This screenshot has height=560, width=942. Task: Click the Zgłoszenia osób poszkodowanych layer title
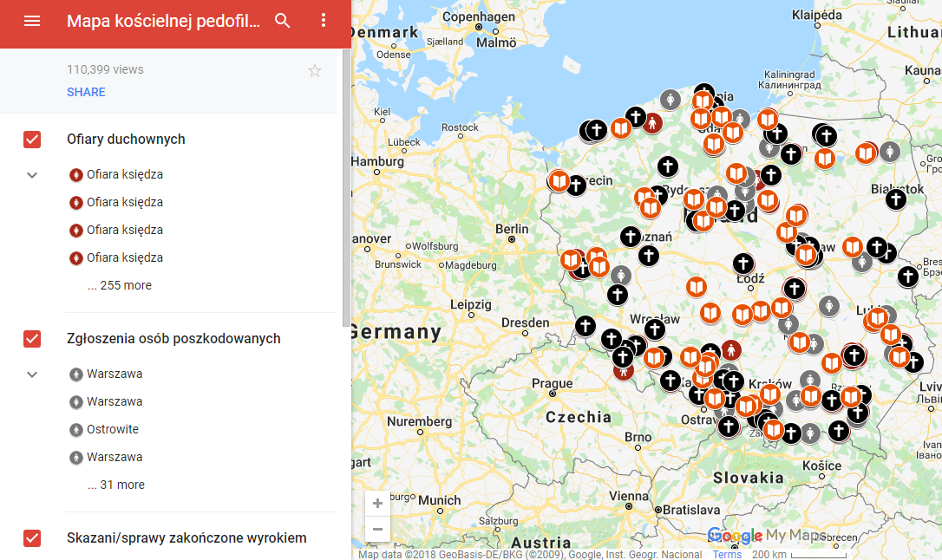coord(173,339)
